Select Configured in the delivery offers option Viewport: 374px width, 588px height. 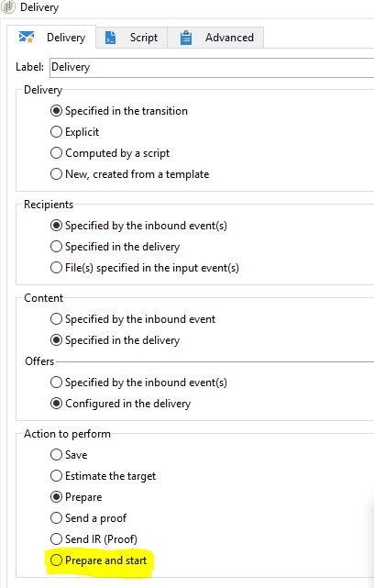(x=121, y=404)
